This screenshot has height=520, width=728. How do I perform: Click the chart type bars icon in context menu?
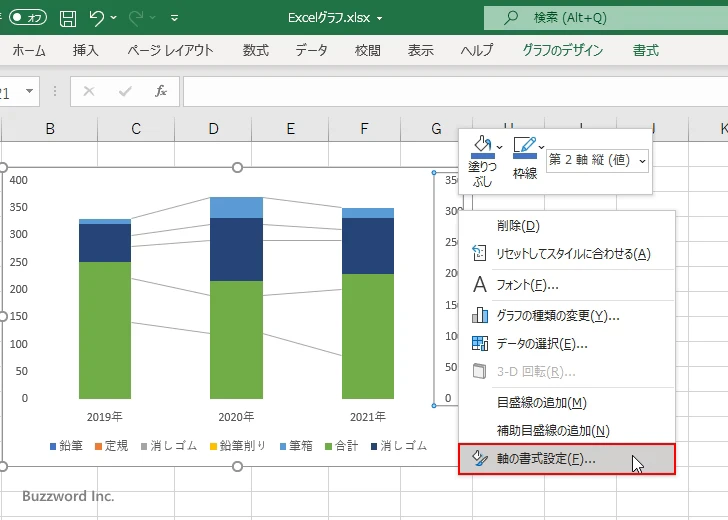[x=480, y=315]
